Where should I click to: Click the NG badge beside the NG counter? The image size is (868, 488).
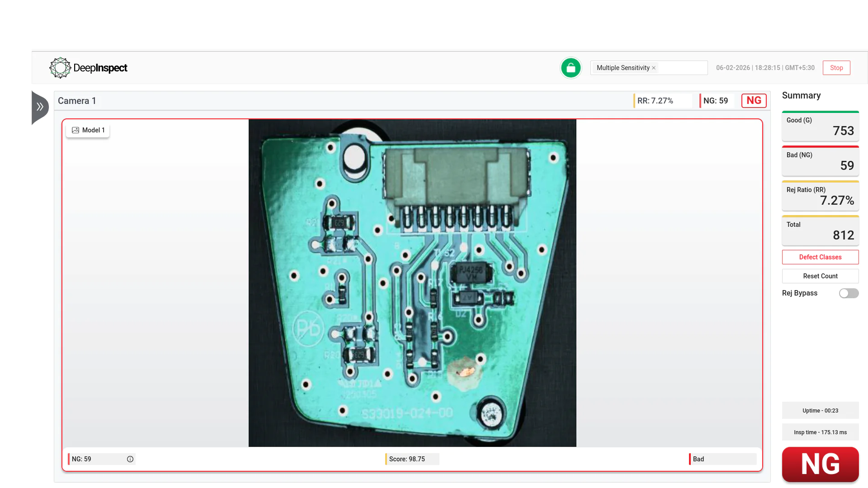point(754,100)
